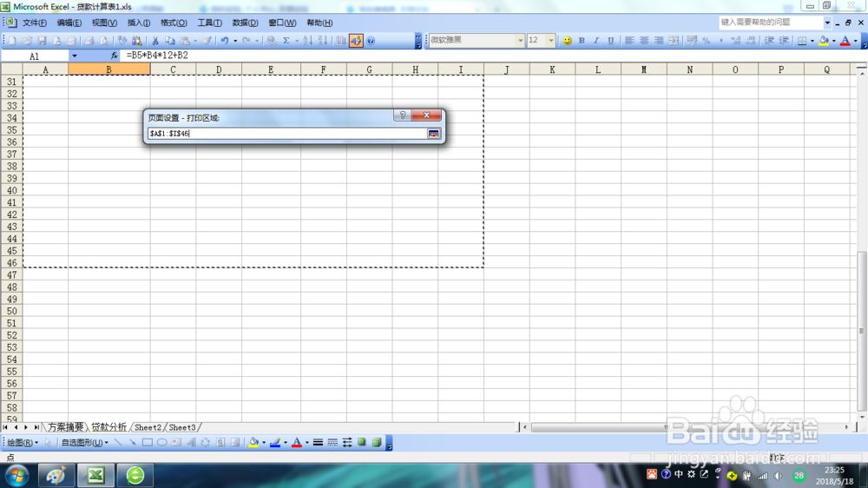Expand the undo history dropdown arrow
This screenshot has width=868, height=488.
click(235, 41)
